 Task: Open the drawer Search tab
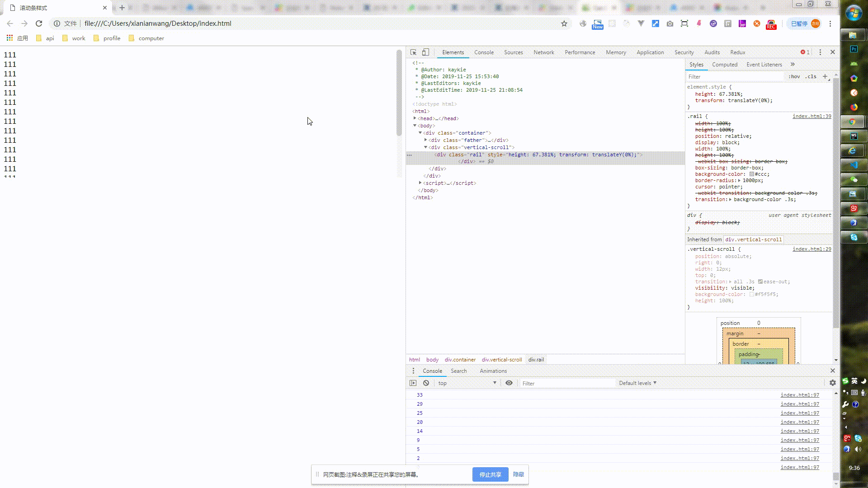pyautogui.click(x=458, y=371)
